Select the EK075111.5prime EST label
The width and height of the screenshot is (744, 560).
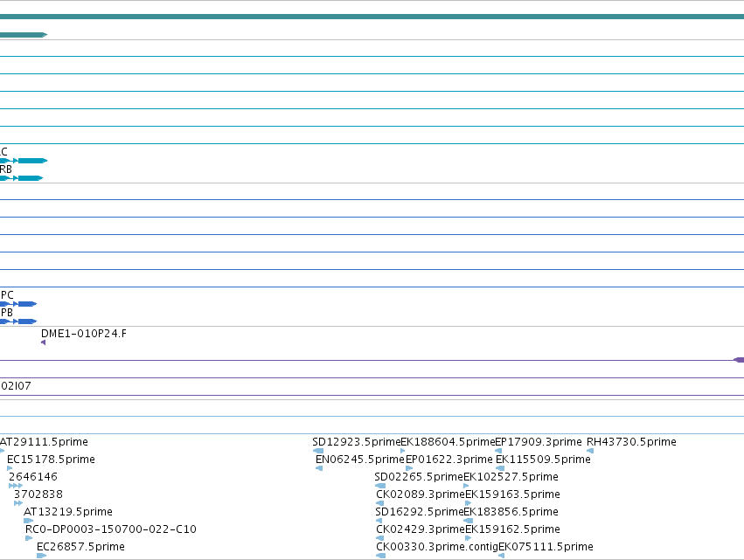(x=546, y=547)
